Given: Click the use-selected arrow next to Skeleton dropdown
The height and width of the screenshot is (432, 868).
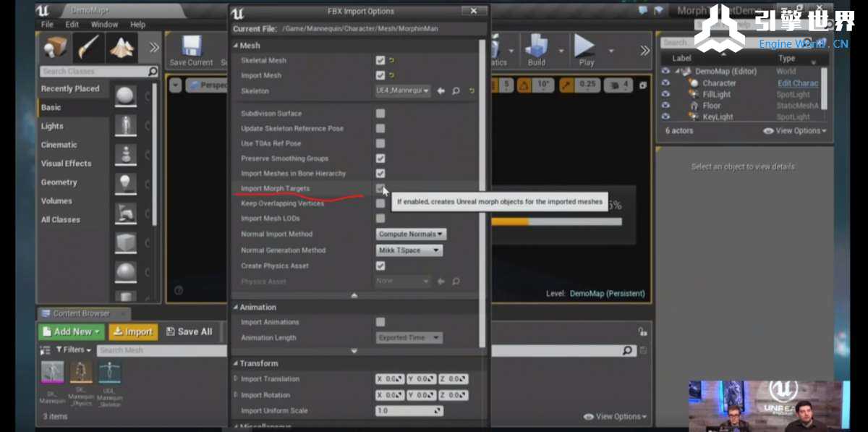Looking at the screenshot, I should [441, 91].
